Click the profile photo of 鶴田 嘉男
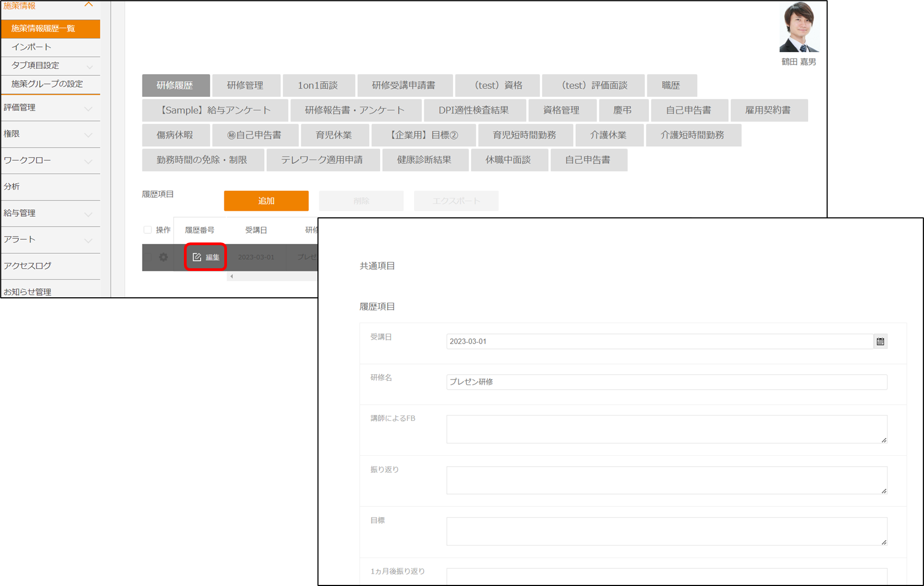 [x=799, y=27]
